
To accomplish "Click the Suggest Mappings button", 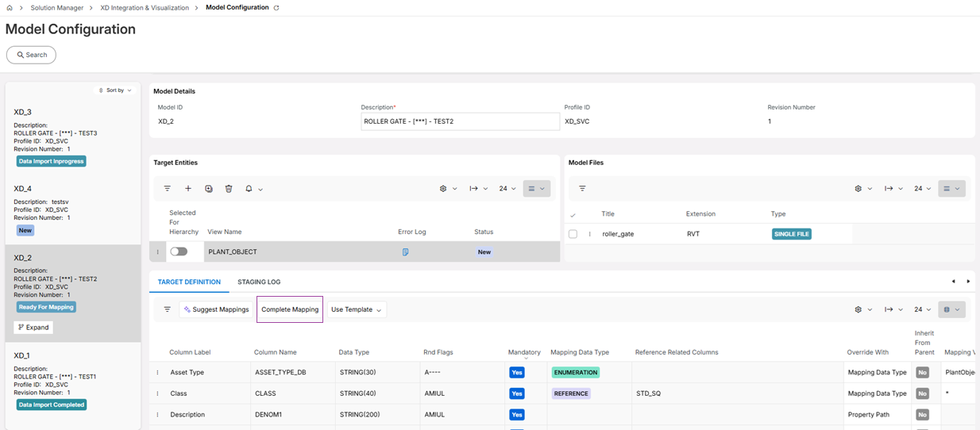I will pyautogui.click(x=216, y=309).
